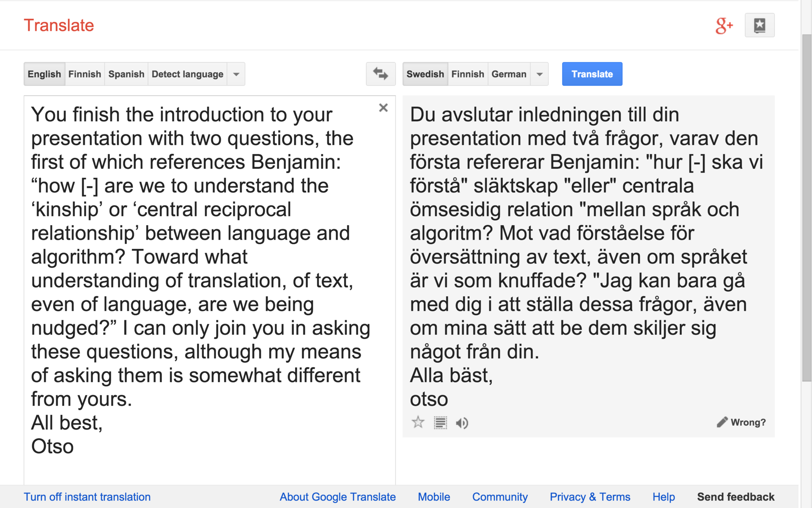
Task: Enable Detect language for source
Action: point(187,74)
